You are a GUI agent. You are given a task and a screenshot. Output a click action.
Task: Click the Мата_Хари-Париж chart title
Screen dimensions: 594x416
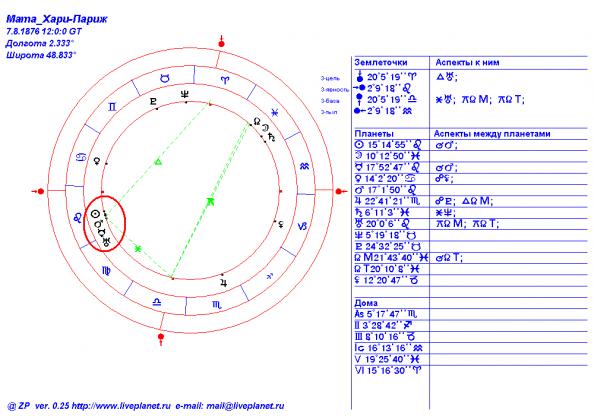pos(57,19)
